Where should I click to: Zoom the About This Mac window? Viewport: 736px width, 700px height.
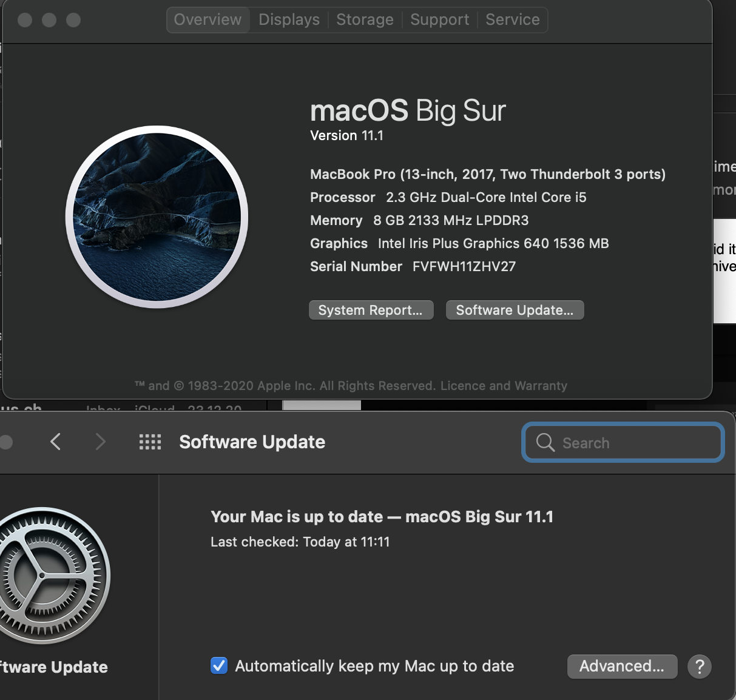pyautogui.click(x=73, y=20)
